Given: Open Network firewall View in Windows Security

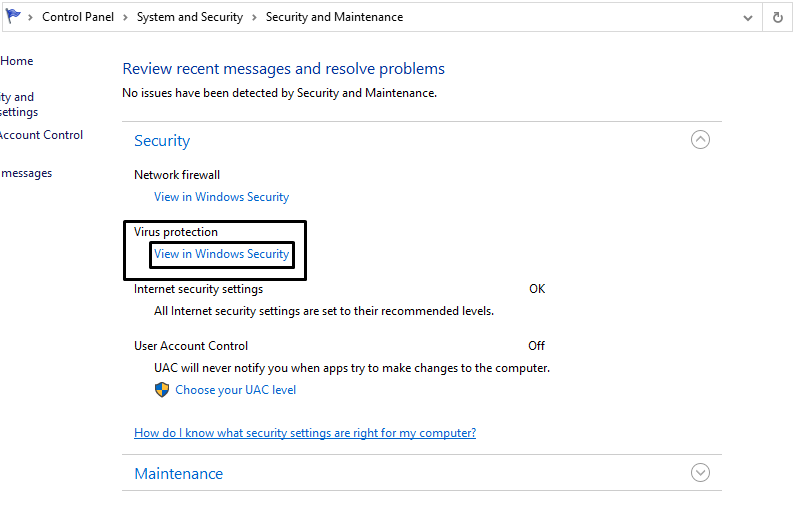Looking at the screenshot, I should click(x=222, y=197).
